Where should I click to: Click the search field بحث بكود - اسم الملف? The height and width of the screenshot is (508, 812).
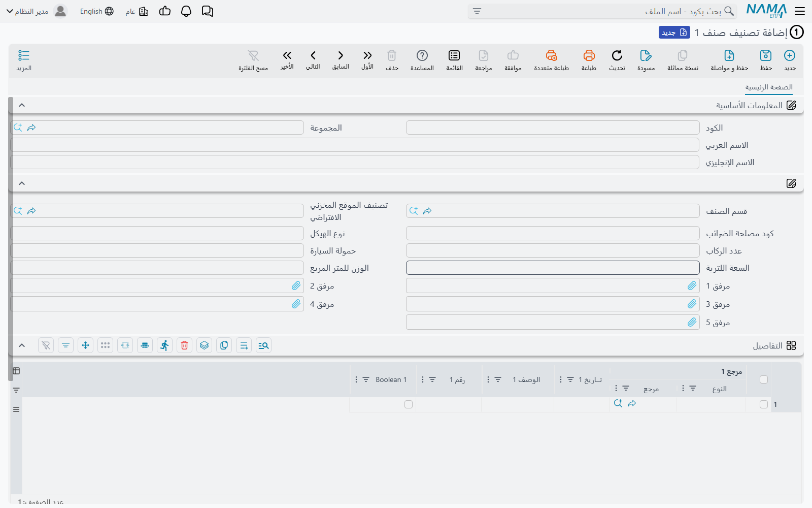(602, 11)
